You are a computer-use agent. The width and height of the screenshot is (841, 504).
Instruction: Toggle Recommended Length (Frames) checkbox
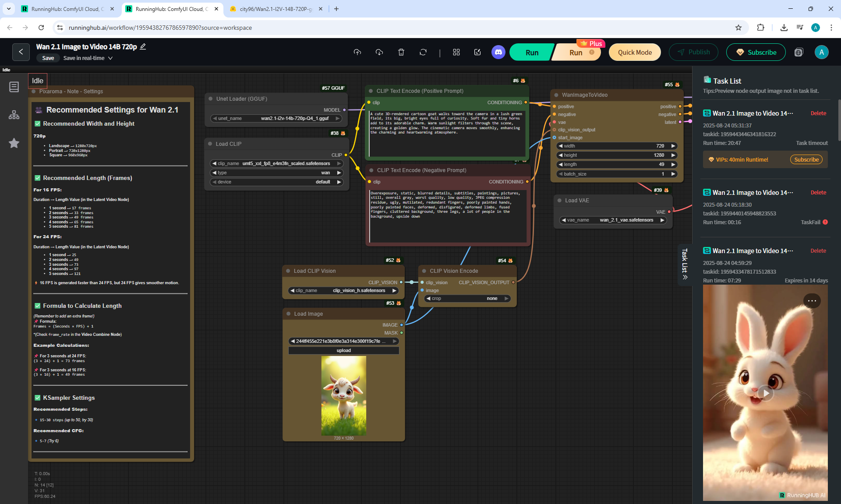[x=38, y=178]
